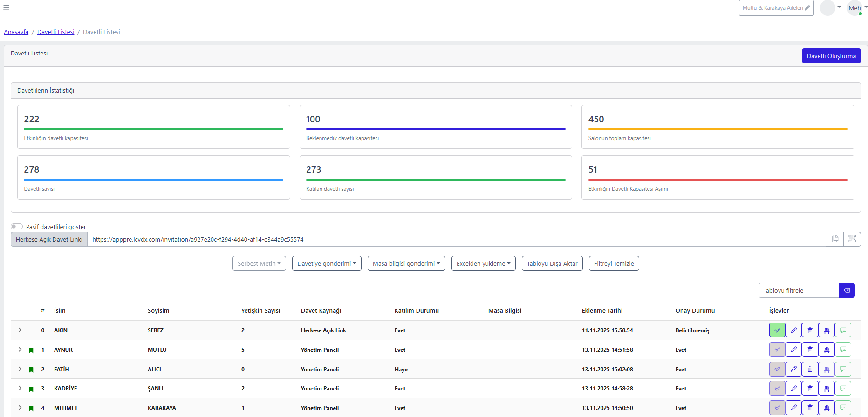
Task: Edit guest AYNUR MUTLU with the pencil icon
Action: point(793,350)
